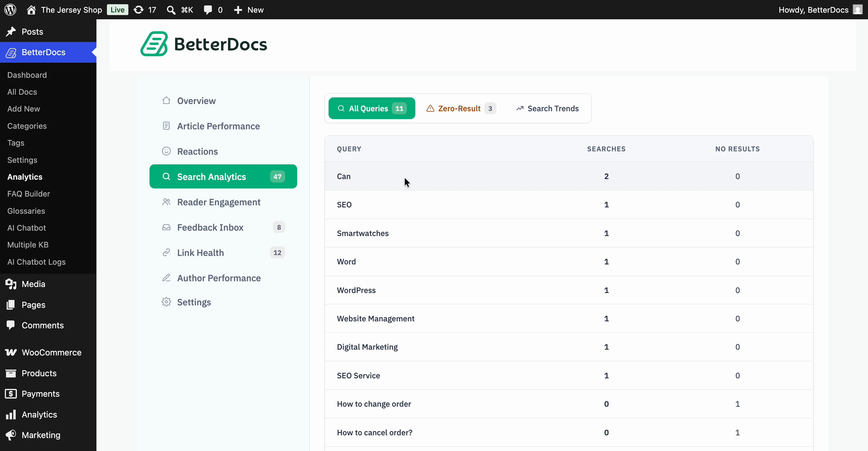Click the Media icon in sidebar
Viewport: 868px width, 451px height.
click(x=11, y=284)
